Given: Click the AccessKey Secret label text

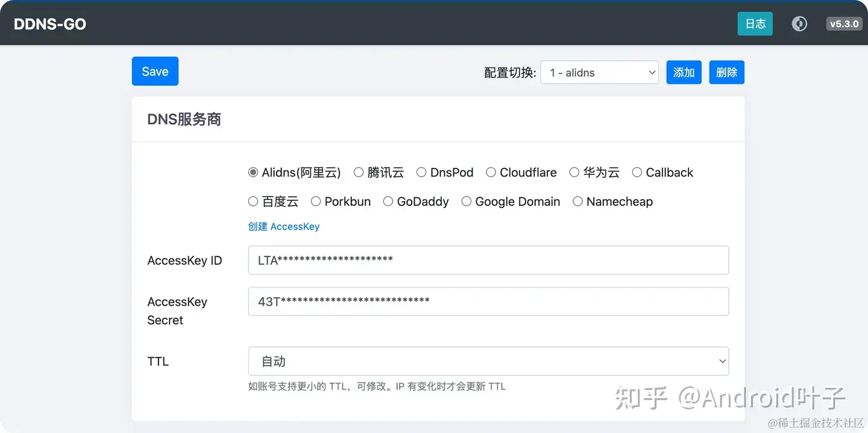Looking at the screenshot, I should coord(177,311).
